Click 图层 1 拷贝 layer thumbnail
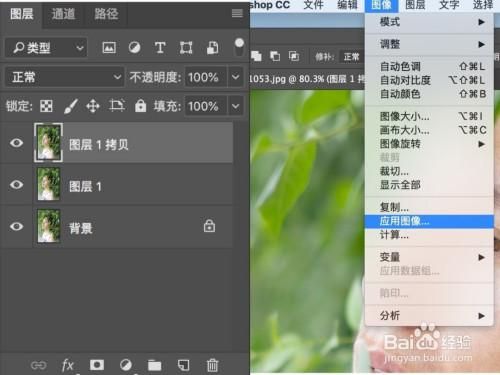Screen dimensions: 500x375 tap(49, 143)
